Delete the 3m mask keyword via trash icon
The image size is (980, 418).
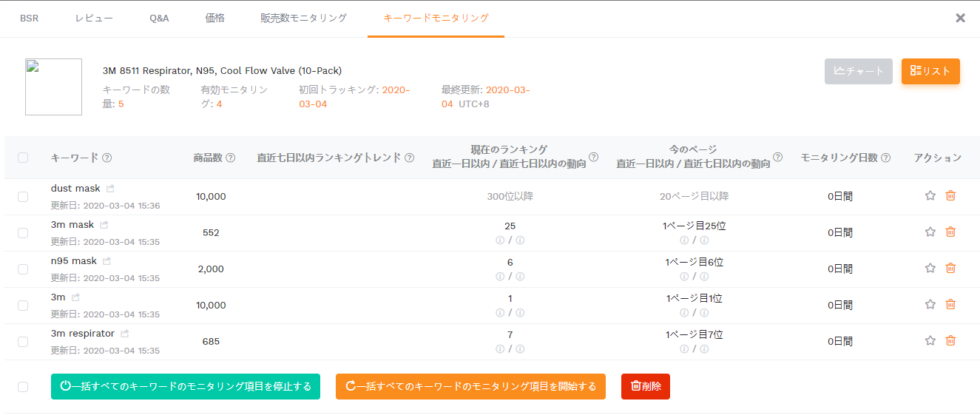950,232
